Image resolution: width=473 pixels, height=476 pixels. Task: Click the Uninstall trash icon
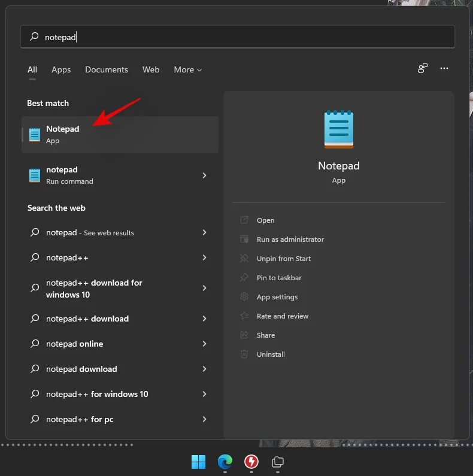244,354
